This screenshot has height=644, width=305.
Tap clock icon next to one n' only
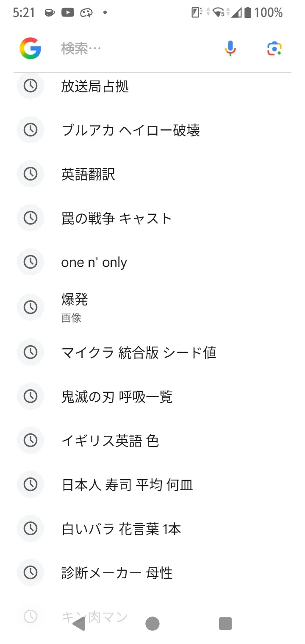pos(30,262)
